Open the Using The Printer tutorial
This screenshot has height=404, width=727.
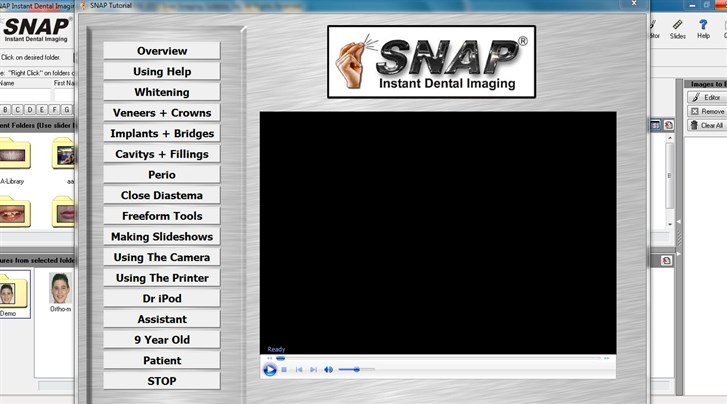click(162, 278)
